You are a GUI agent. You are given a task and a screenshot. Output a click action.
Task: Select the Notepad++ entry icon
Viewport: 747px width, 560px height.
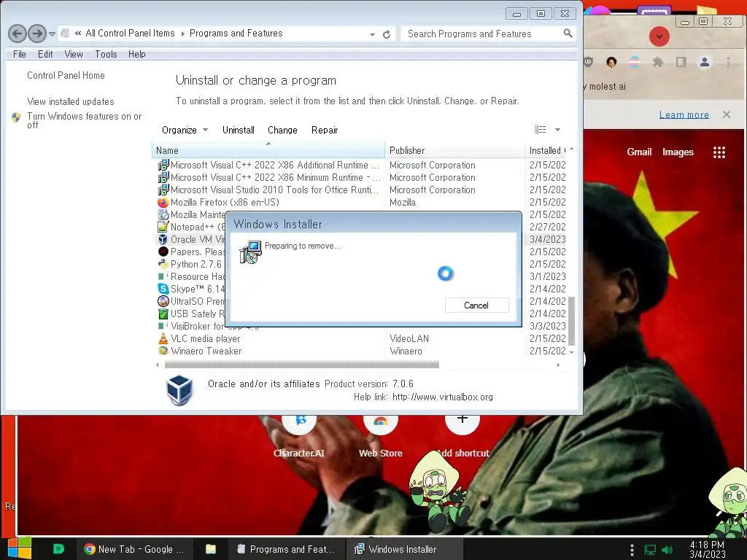point(163,227)
